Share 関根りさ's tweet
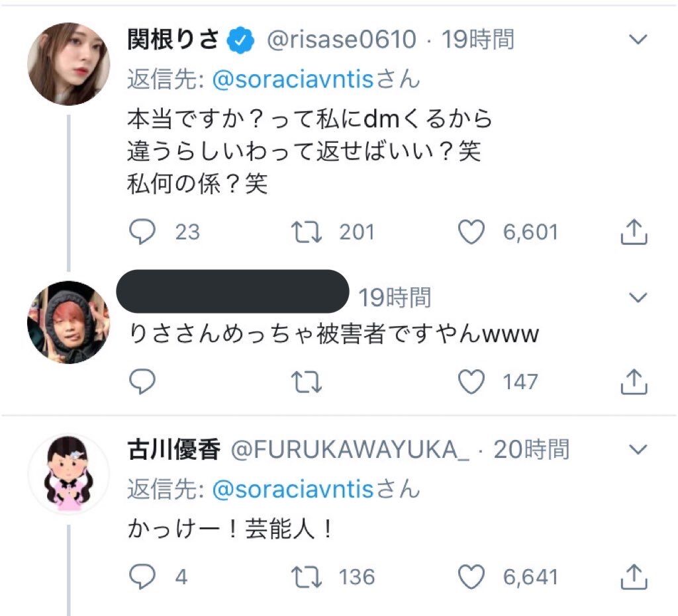The image size is (678, 616). pos(634,232)
